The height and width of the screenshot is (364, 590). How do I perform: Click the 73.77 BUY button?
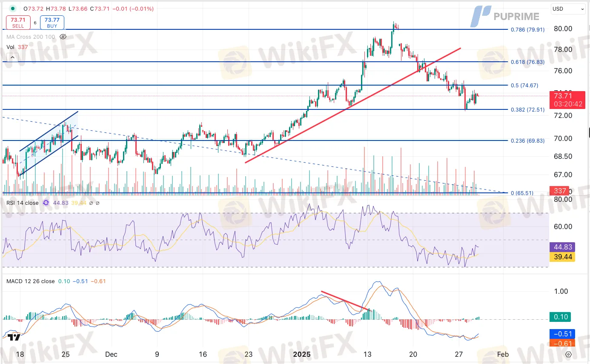pos(52,22)
